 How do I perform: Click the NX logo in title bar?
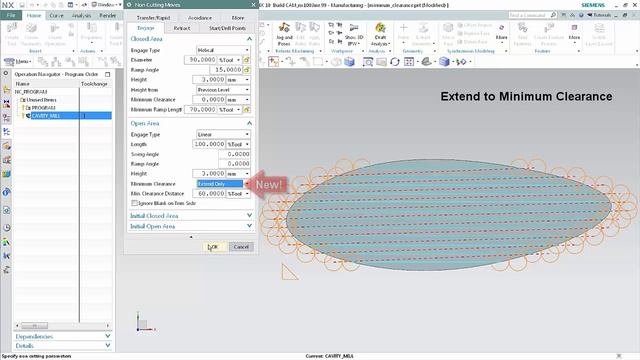(8, 5)
